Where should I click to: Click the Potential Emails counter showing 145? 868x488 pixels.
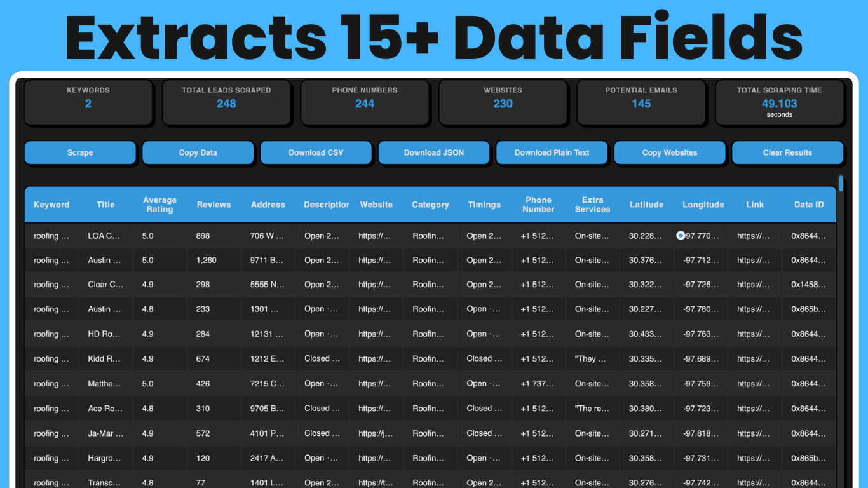tap(641, 102)
